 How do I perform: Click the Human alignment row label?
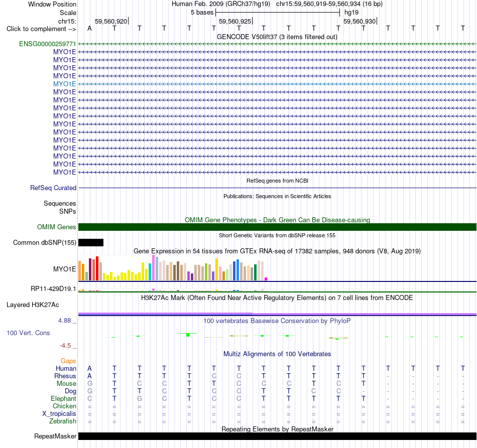(66, 368)
